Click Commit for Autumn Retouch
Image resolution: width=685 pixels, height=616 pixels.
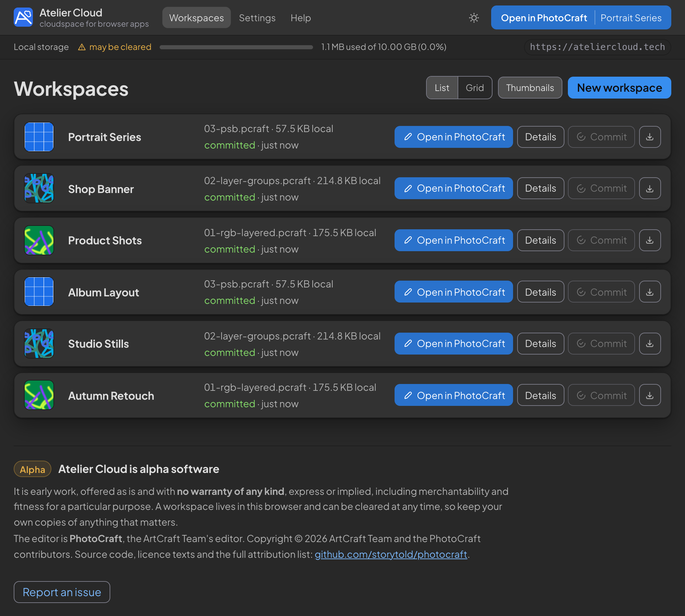601,395
